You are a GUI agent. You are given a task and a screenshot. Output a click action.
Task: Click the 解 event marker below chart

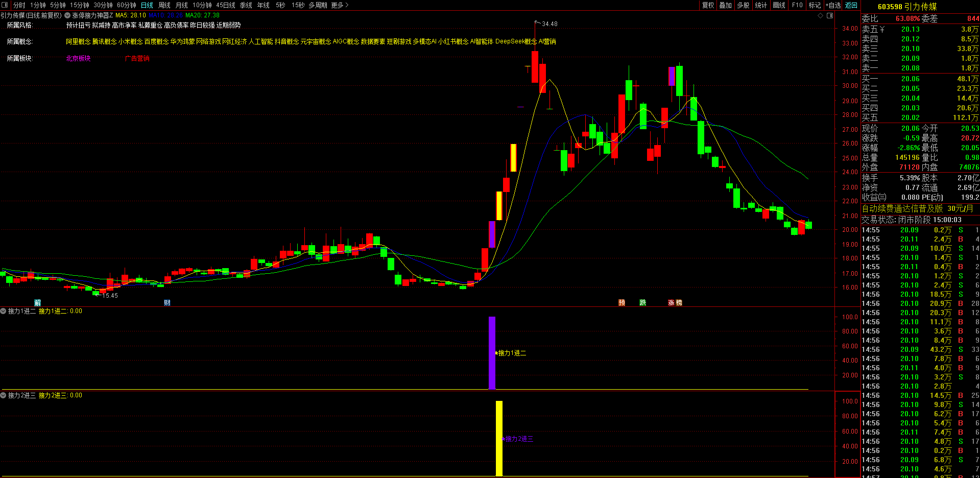(x=37, y=303)
